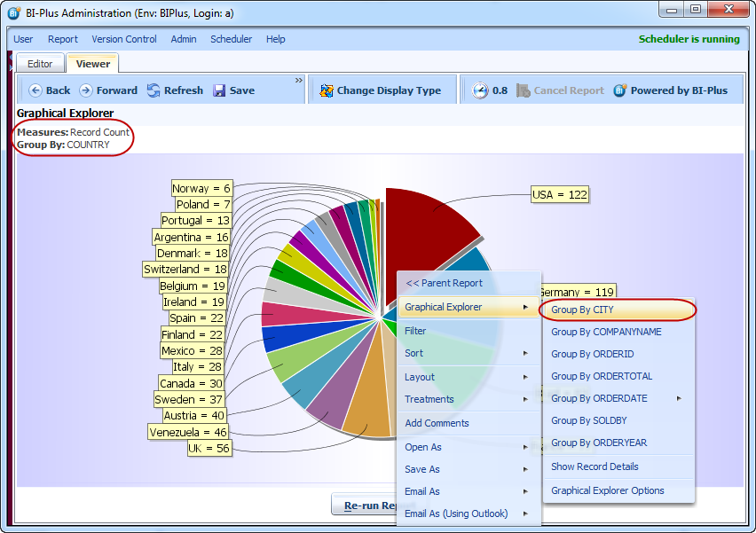Open Change Display Type chart icon
This screenshot has width=756, height=533.
point(327,90)
